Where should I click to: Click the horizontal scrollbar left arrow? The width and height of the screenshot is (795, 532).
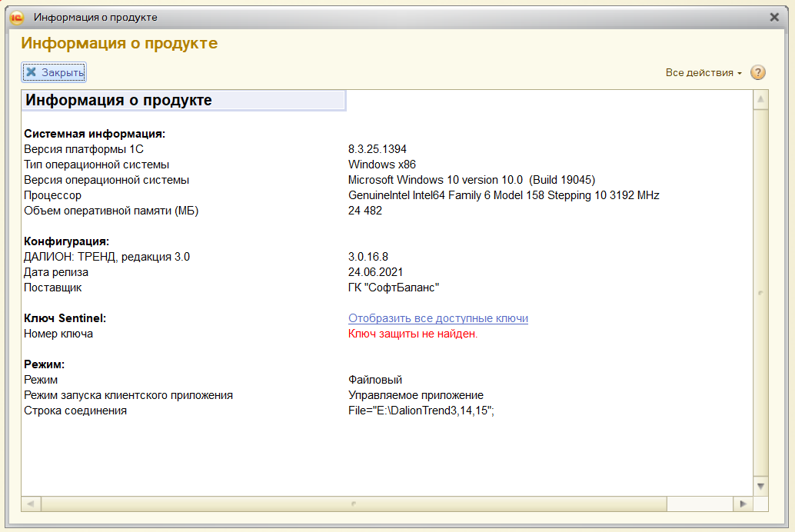point(31,504)
